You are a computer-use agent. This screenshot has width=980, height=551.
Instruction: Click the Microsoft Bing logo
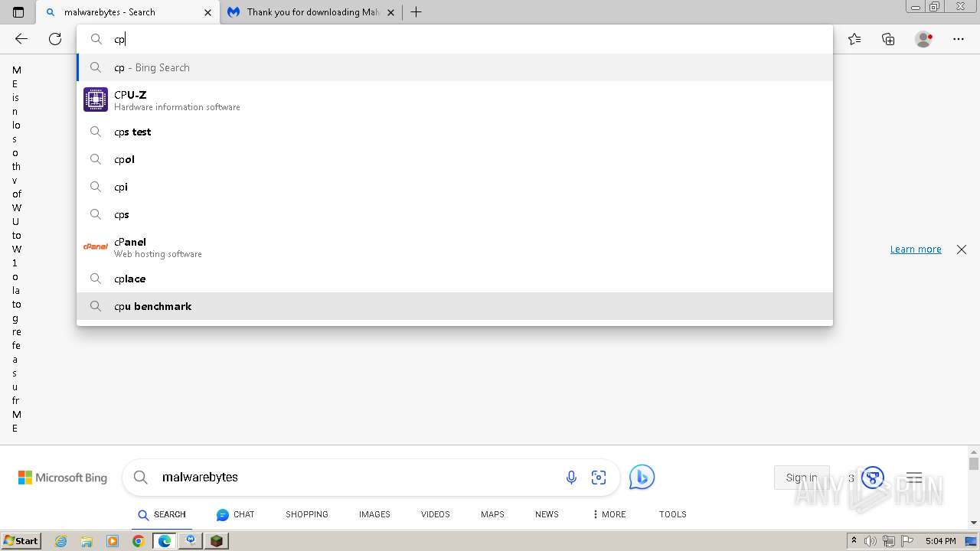tap(63, 478)
